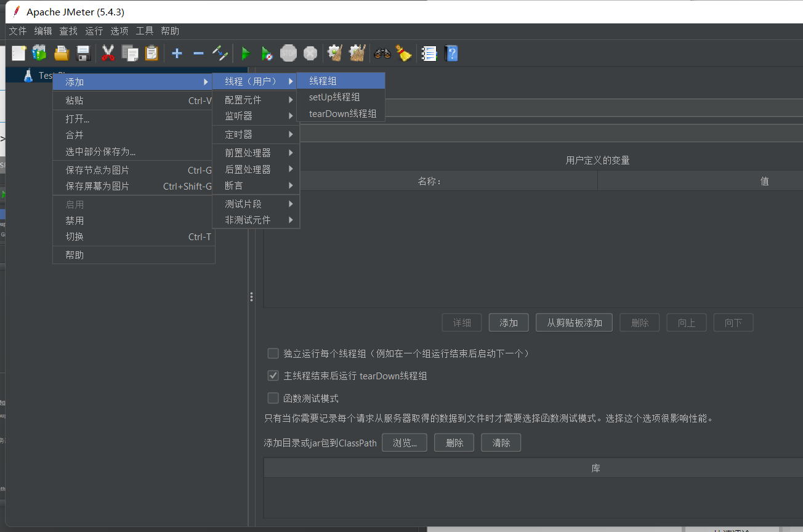The height and width of the screenshot is (532, 803).
Task: Click the Shutdown grey X icon
Action: (x=310, y=54)
